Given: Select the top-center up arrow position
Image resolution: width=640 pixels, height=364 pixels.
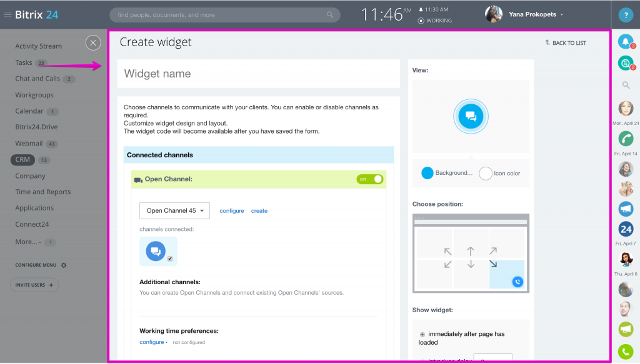Looking at the screenshot, I should tap(471, 251).
